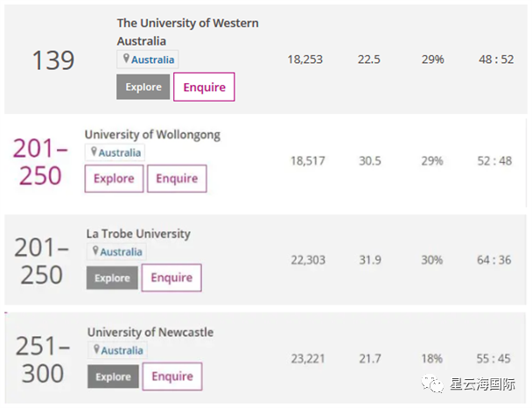Click the location pin icon beside Western Australia's country
Image resolution: width=532 pixels, height=408 pixels.
tap(126, 60)
